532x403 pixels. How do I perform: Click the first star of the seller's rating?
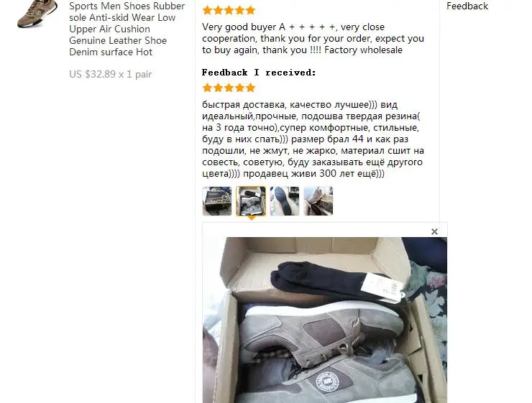tap(207, 10)
